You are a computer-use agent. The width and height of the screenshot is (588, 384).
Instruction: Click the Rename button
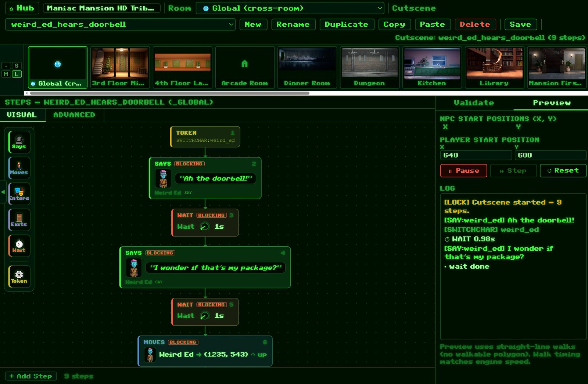pos(293,24)
